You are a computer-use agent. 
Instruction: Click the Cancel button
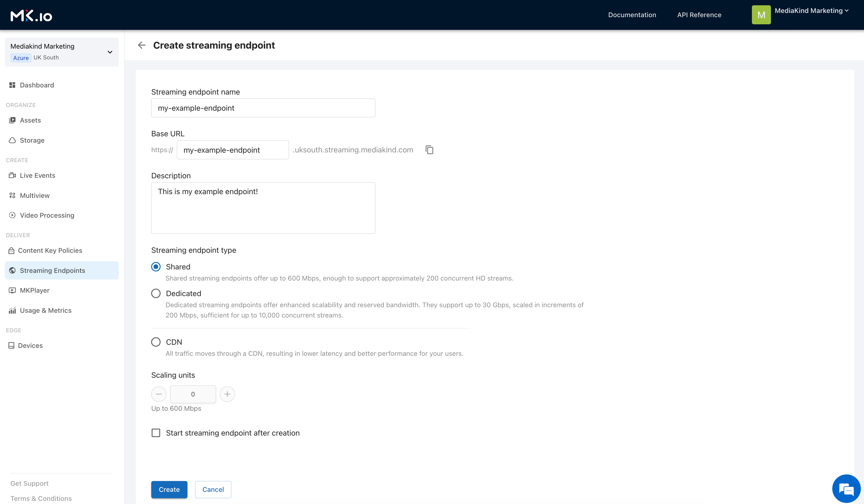point(213,489)
